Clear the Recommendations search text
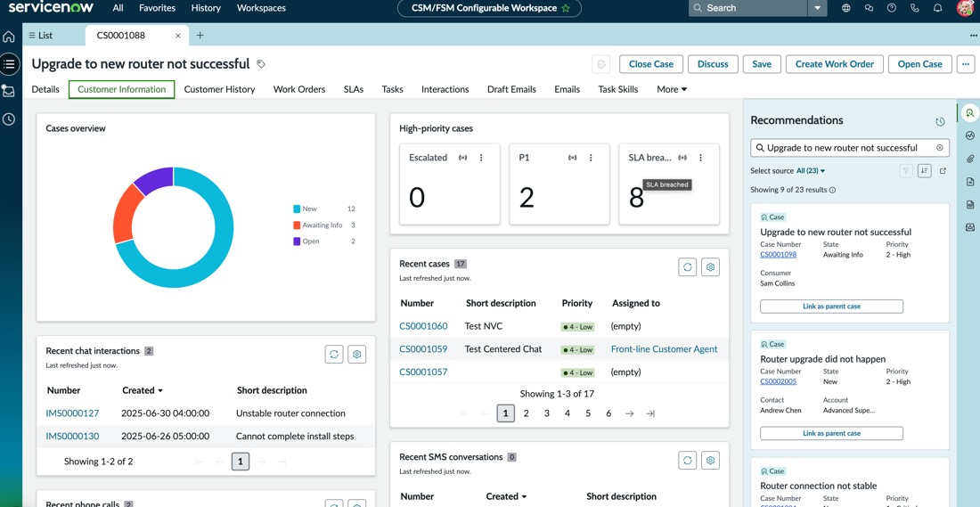The image size is (980, 507). coord(939,148)
